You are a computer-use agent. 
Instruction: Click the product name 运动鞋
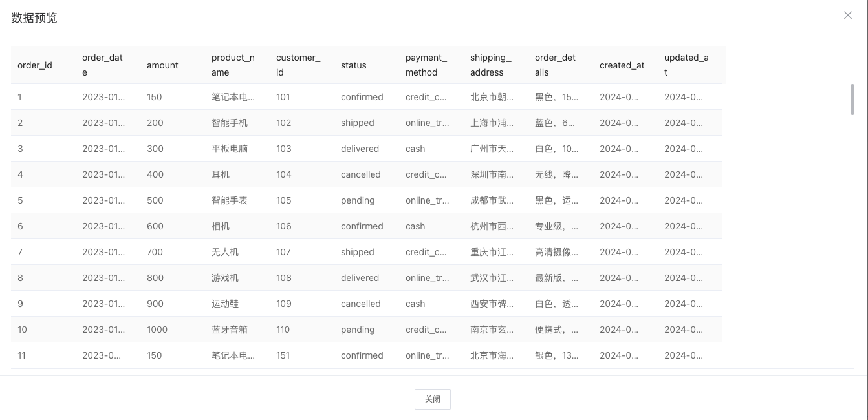pos(225,304)
